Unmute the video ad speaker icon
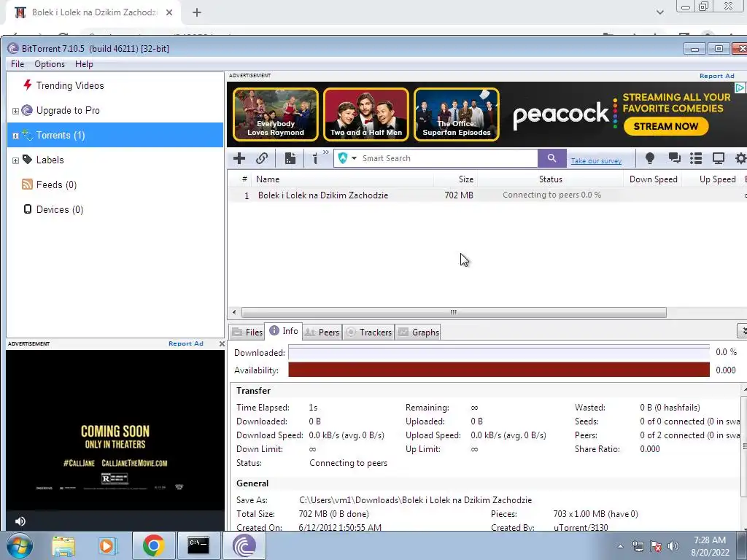Image resolution: width=747 pixels, height=560 pixels. click(x=20, y=521)
